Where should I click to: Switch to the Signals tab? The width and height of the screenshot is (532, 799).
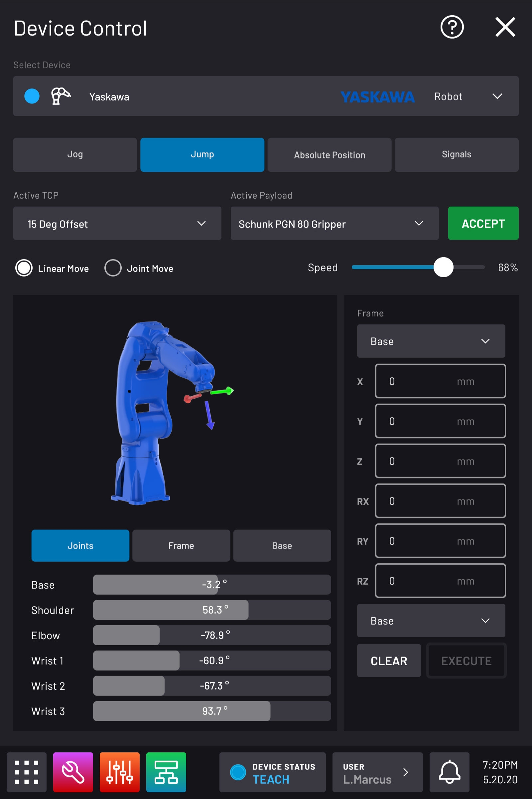tap(456, 154)
